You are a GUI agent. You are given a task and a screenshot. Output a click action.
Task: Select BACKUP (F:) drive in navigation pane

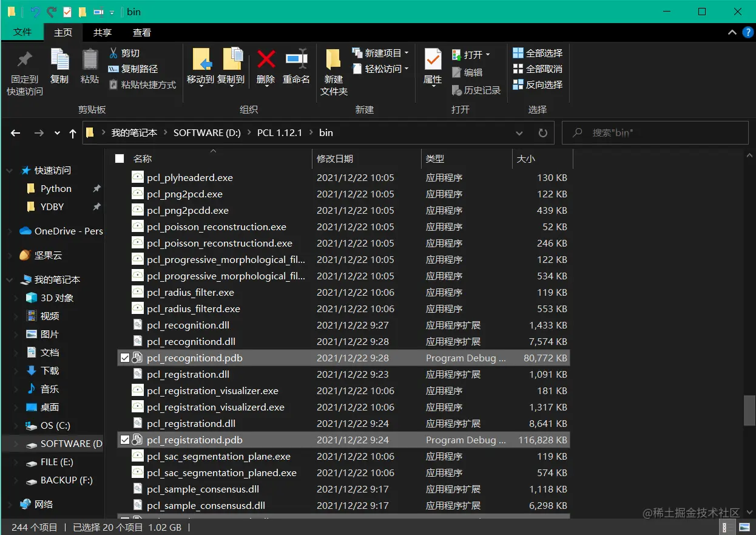pos(67,480)
